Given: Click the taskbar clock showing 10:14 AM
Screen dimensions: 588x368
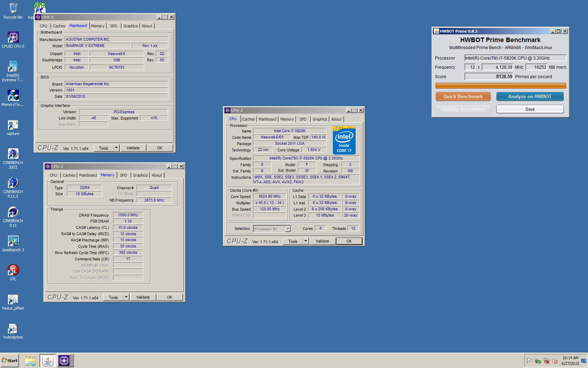Looking at the screenshot, I should coord(570,361).
